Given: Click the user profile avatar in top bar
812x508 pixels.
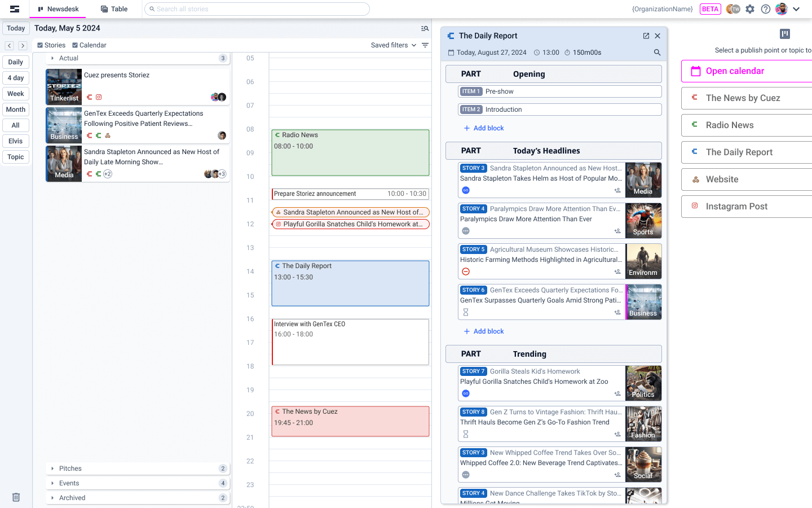Looking at the screenshot, I should [x=782, y=9].
